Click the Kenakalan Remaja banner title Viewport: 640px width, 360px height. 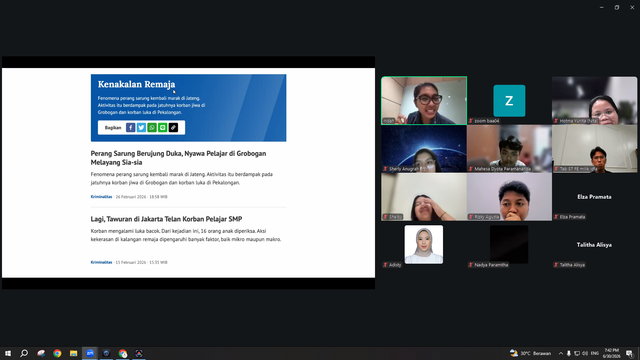(x=136, y=84)
